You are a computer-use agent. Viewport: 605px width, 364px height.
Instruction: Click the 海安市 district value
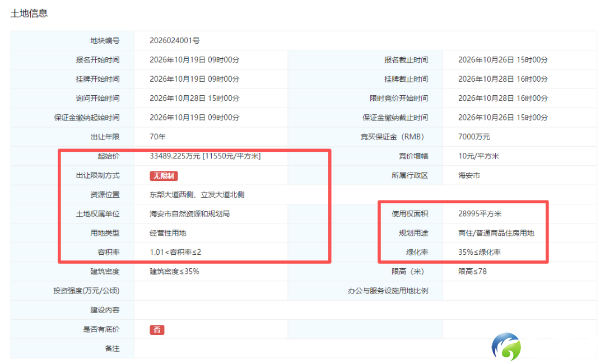[469, 175]
